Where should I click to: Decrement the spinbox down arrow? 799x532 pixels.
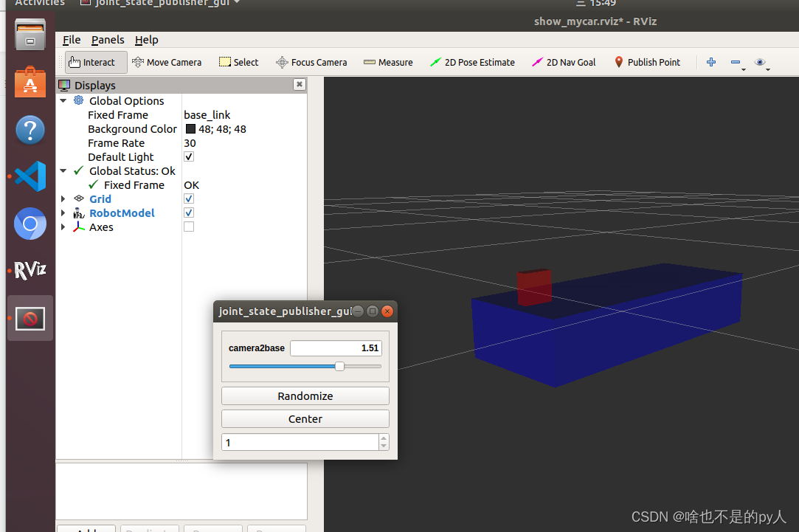pyautogui.click(x=384, y=446)
